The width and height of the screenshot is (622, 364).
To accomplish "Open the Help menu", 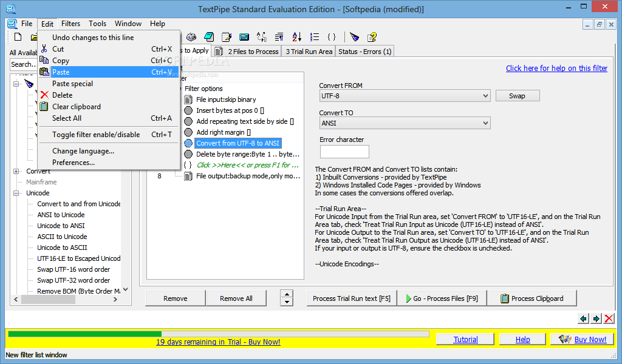I will tap(157, 24).
